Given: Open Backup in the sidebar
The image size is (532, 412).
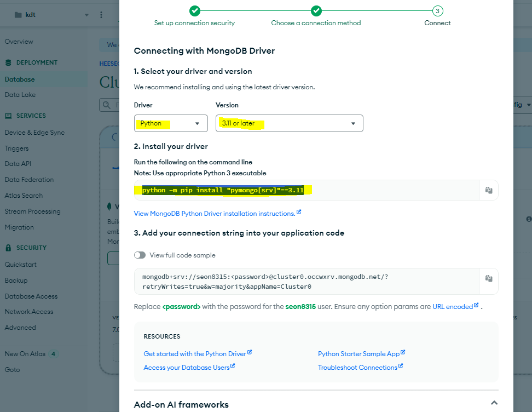Looking at the screenshot, I should click(x=16, y=281).
